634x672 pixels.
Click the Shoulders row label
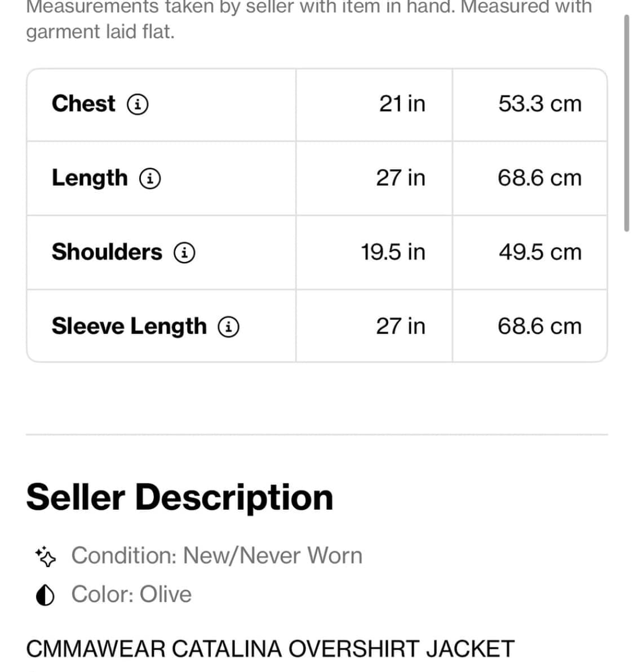click(107, 252)
